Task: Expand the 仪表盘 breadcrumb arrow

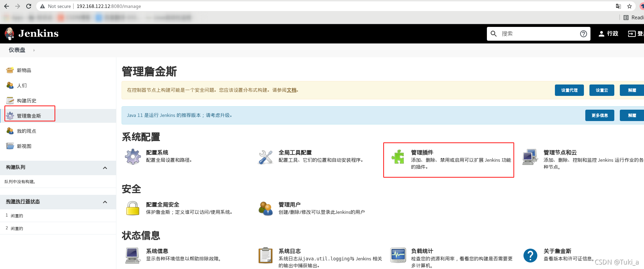Action: 34,50
